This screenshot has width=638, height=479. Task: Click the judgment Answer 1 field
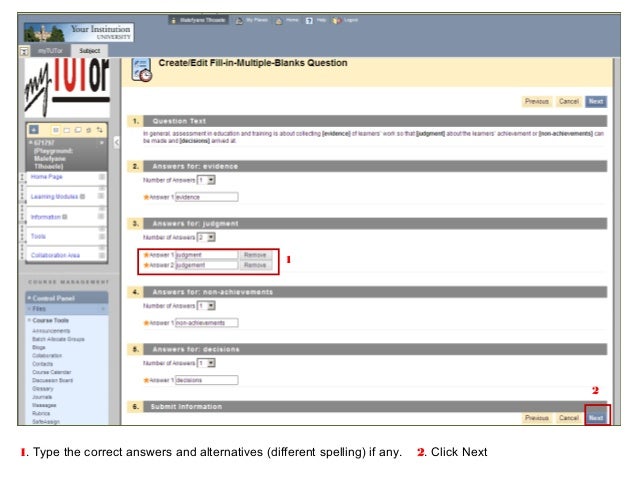[206, 255]
